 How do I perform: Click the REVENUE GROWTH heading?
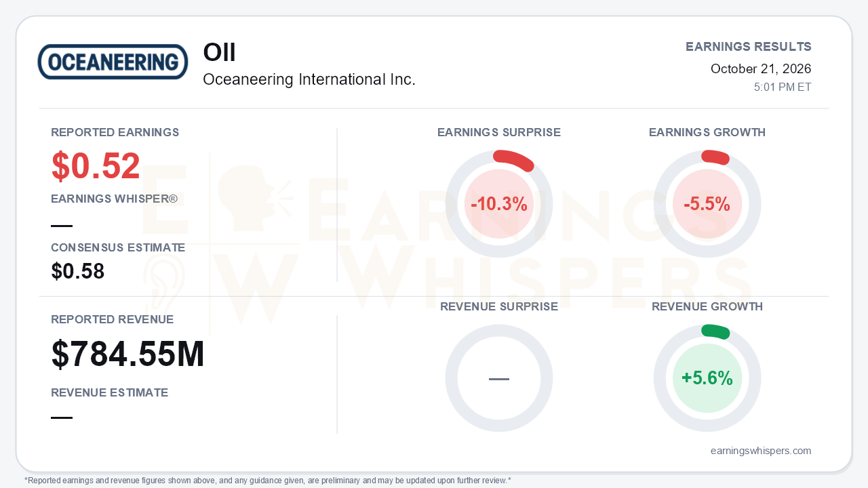pos(707,306)
